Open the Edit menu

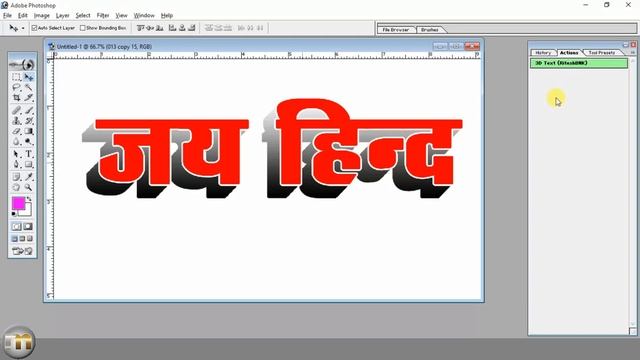[23, 16]
